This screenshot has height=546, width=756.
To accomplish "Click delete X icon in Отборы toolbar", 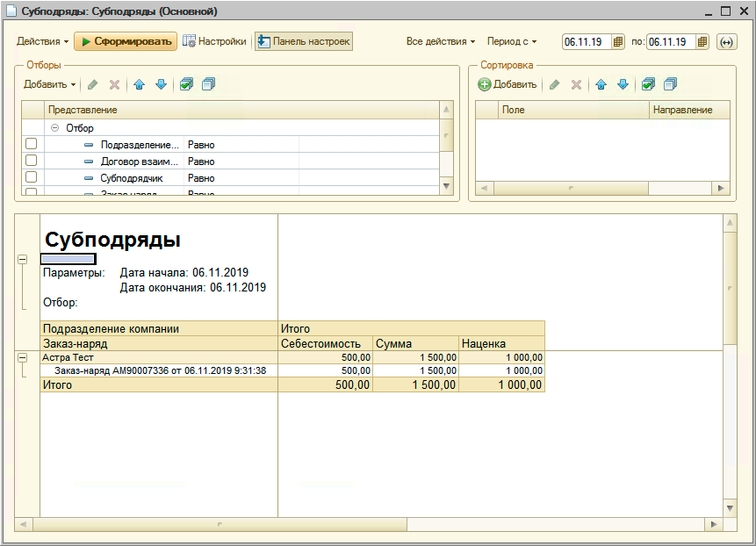I will tap(114, 85).
